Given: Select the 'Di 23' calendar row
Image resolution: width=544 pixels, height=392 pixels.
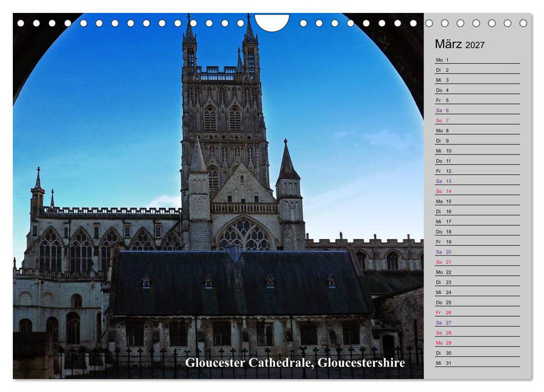Looking at the screenshot, I should 477,282.
